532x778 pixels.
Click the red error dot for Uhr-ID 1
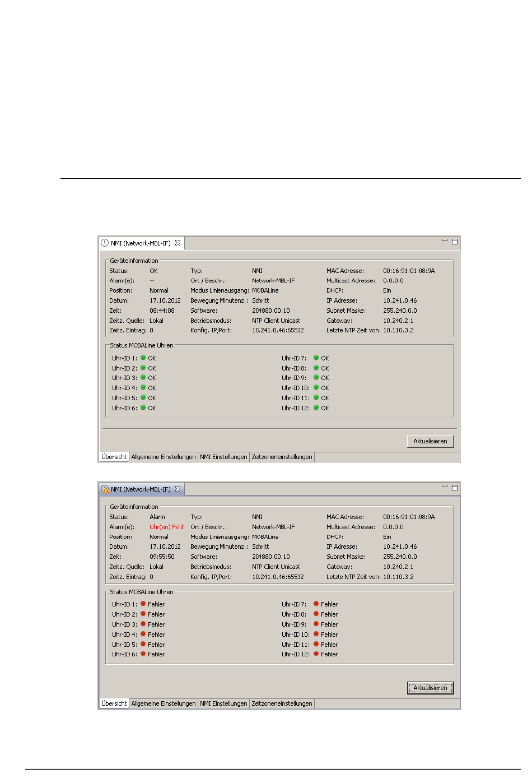143,604
